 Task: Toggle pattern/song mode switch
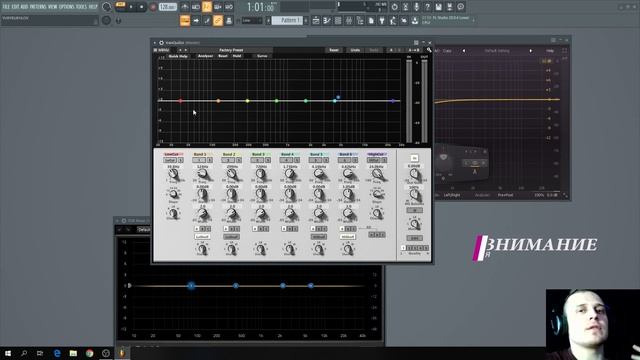click(120, 5)
